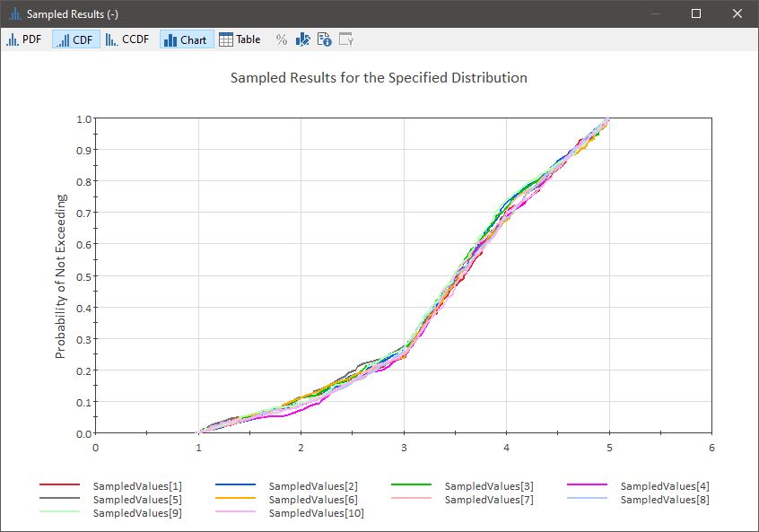Image resolution: width=759 pixels, height=532 pixels.
Task: Switch to CCDF view
Action: point(127,39)
